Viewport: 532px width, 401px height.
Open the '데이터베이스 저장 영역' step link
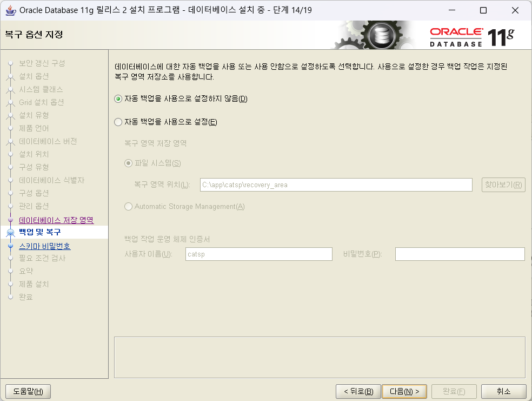tap(56, 220)
